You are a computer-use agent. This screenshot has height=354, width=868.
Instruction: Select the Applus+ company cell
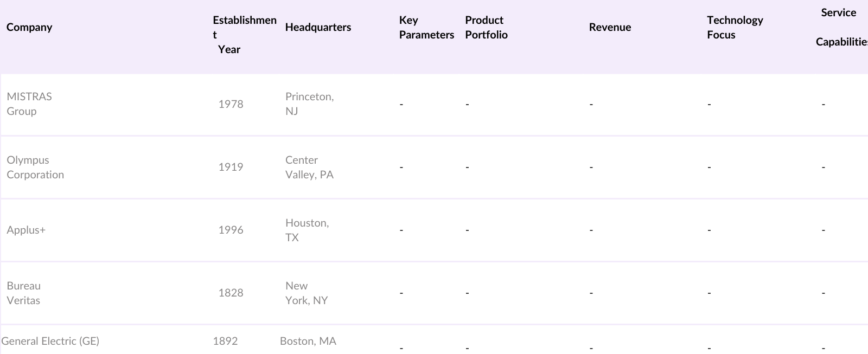pyautogui.click(x=26, y=230)
